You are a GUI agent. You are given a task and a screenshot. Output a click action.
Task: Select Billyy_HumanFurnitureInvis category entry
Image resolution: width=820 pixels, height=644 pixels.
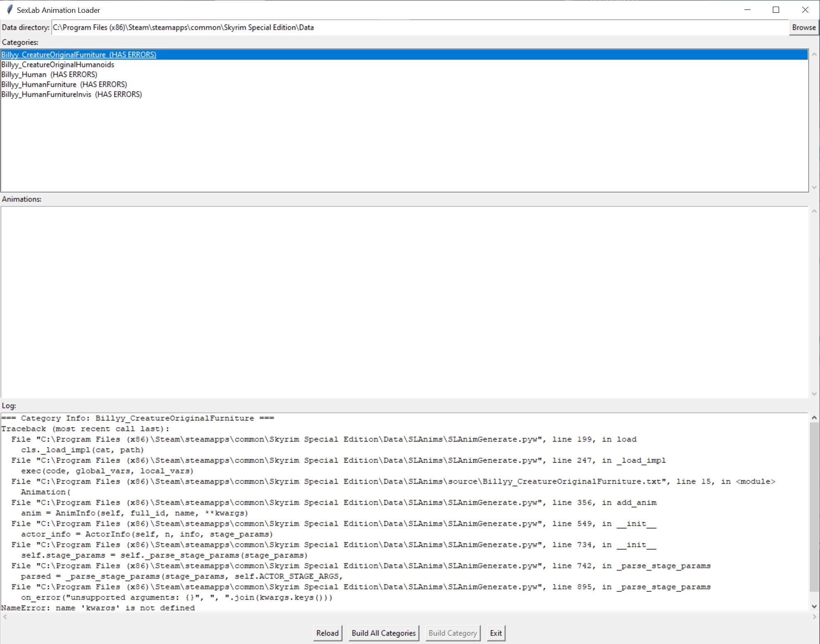[72, 94]
